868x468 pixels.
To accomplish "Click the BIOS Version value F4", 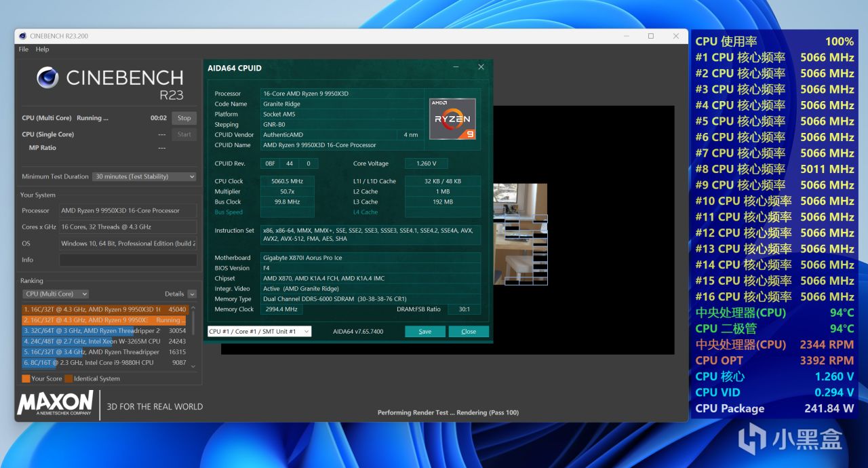I will (371, 268).
